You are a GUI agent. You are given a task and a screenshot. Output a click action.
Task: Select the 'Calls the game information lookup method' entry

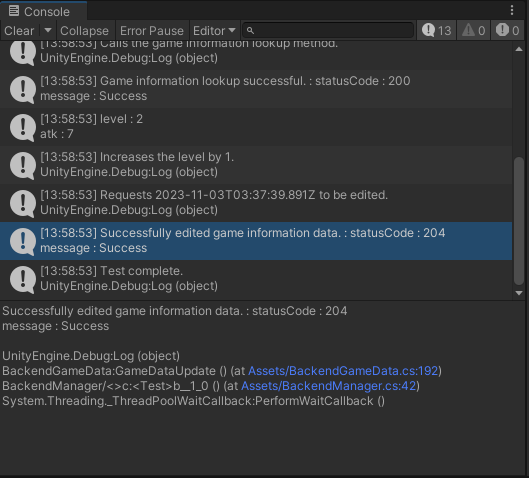point(256,55)
